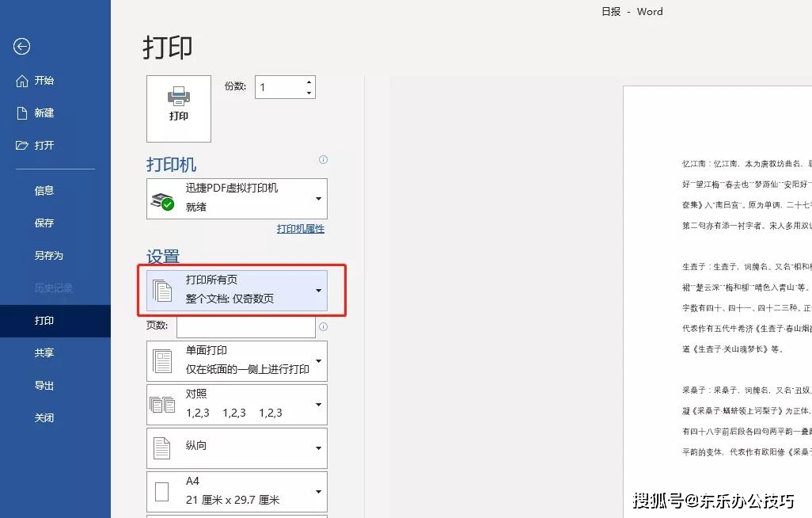The image size is (812, 518).
Task: Select 新建 (New) in the sidebar
Action: point(44,113)
